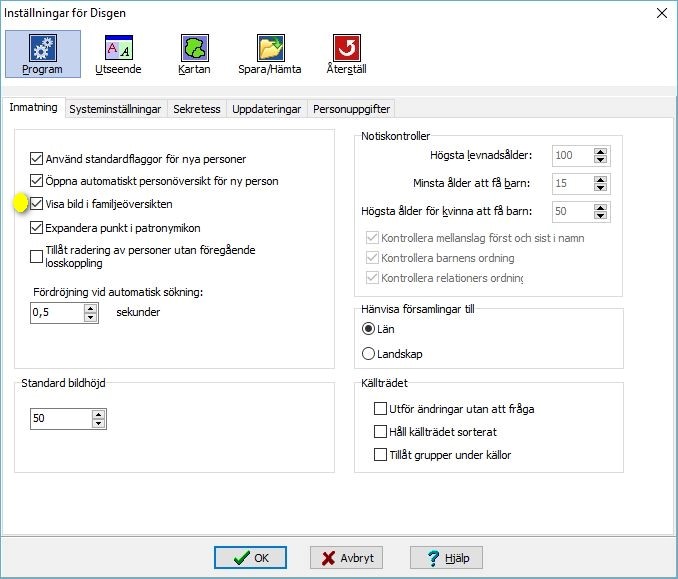Select the Landskap radio button

tap(368, 354)
